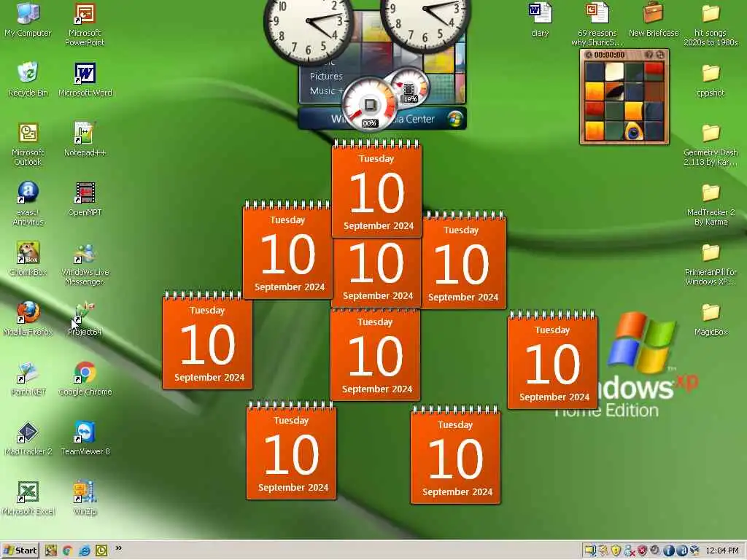
Task: Open Mozilla Firefox desktop shortcut
Action: click(x=28, y=319)
